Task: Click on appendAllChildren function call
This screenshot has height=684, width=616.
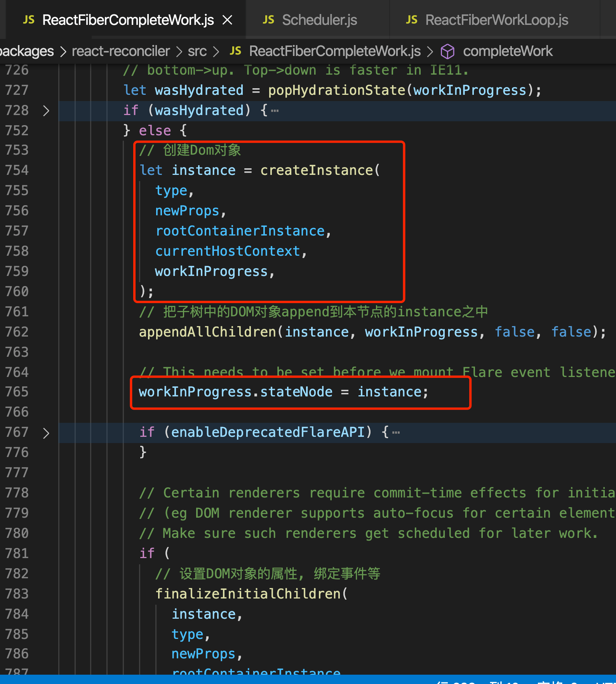Action: [207, 332]
